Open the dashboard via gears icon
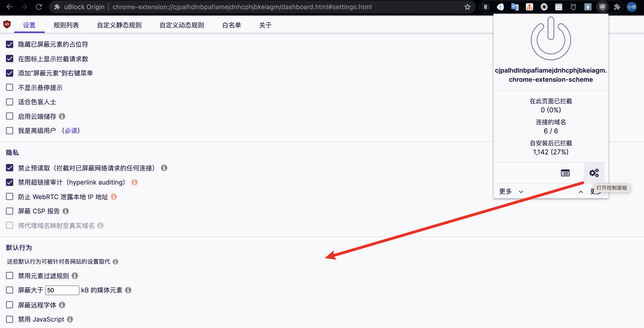Screen dimensions: 644x328 (x=594, y=173)
